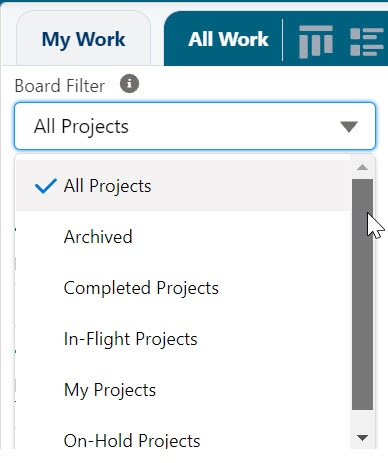Click the scrollbar up arrow
Image resolution: width=388 pixels, height=463 pixels.
(x=362, y=167)
